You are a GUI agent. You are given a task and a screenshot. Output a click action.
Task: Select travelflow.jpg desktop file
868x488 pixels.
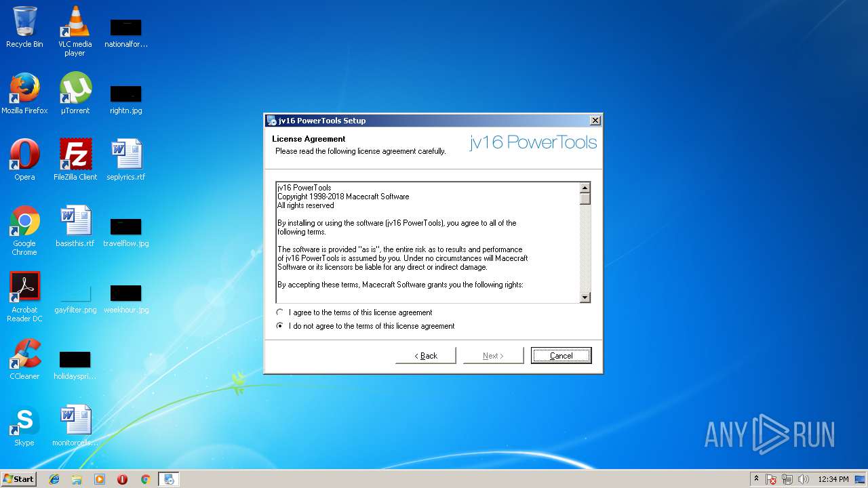126,231
